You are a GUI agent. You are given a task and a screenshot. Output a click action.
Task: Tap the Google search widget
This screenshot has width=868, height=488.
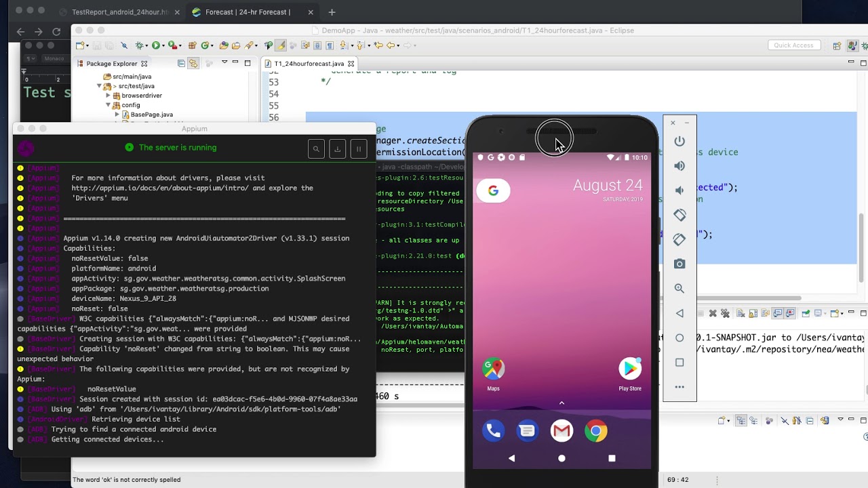coord(493,190)
